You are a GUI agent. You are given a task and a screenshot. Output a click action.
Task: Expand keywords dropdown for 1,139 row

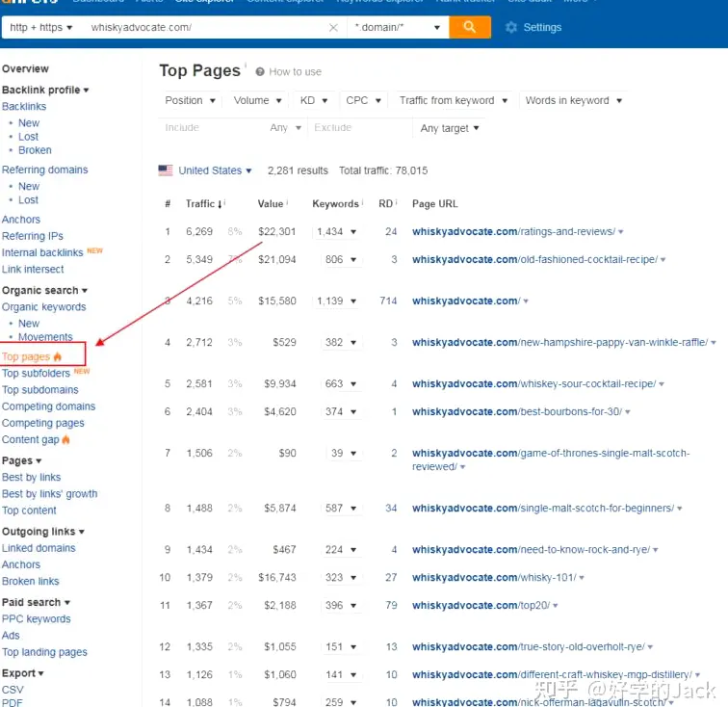[x=353, y=301]
